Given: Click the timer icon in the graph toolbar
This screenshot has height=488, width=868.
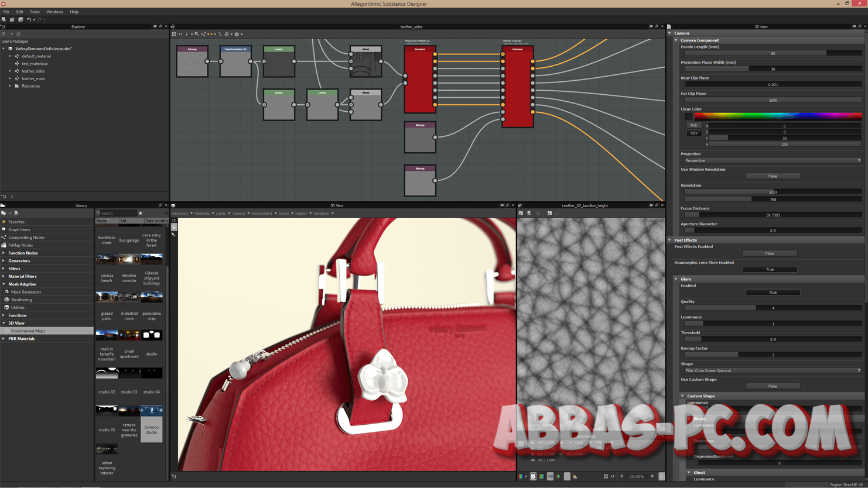Looking at the screenshot, I should click(227, 34).
